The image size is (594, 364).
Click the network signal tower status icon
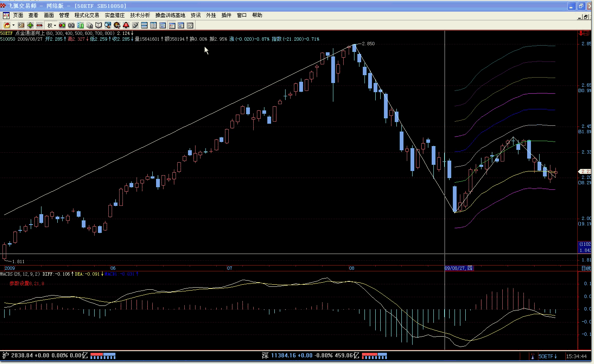click(533, 356)
